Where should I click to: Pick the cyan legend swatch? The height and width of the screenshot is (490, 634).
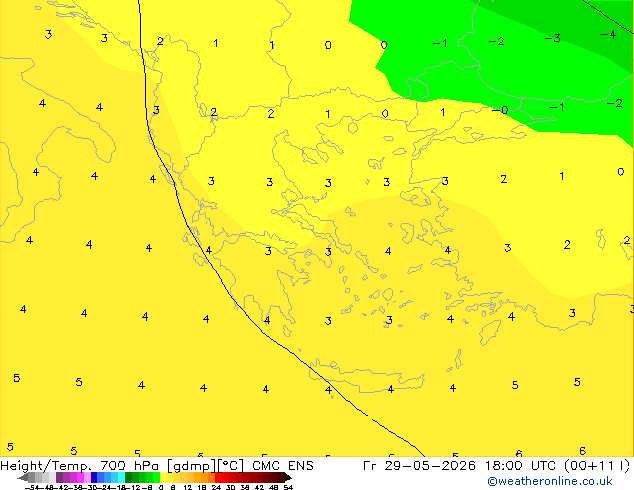pos(121,477)
